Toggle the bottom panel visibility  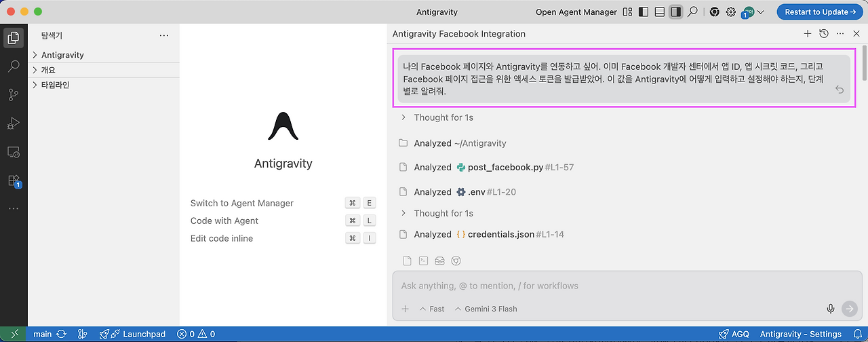coord(659,12)
